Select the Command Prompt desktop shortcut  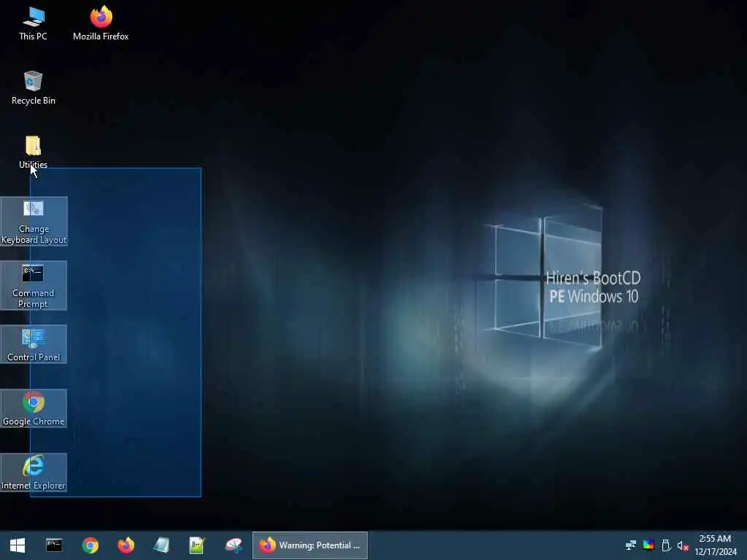pyautogui.click(x=34, y=286)
